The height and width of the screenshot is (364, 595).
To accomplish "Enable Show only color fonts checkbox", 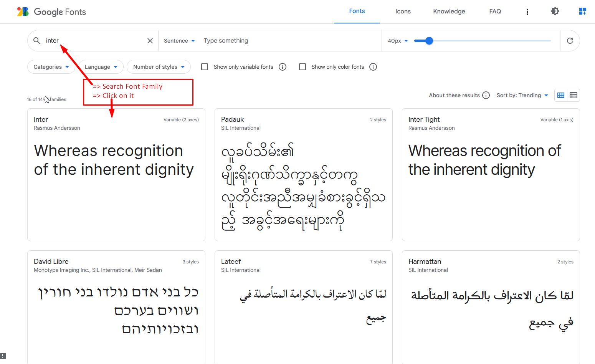I will pos(302,67).
